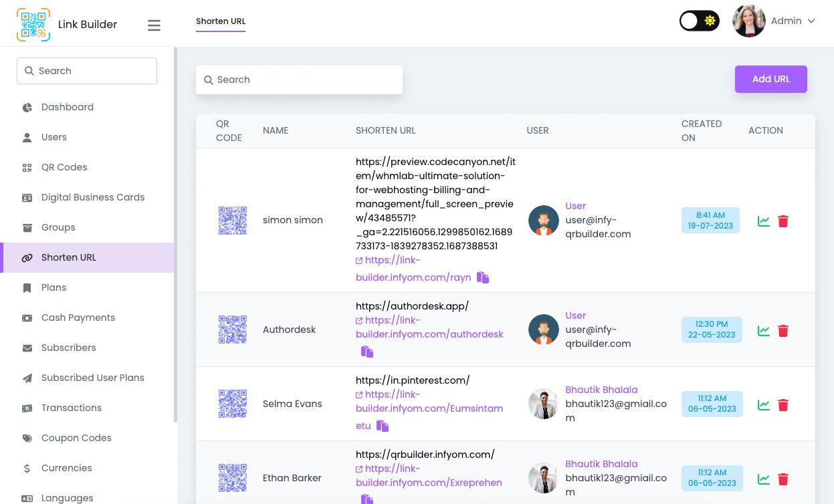834x504 pixels.
Task: Click the https://qrbuilder.infyom.com/ URL text
Action: (x=425, y=455)
